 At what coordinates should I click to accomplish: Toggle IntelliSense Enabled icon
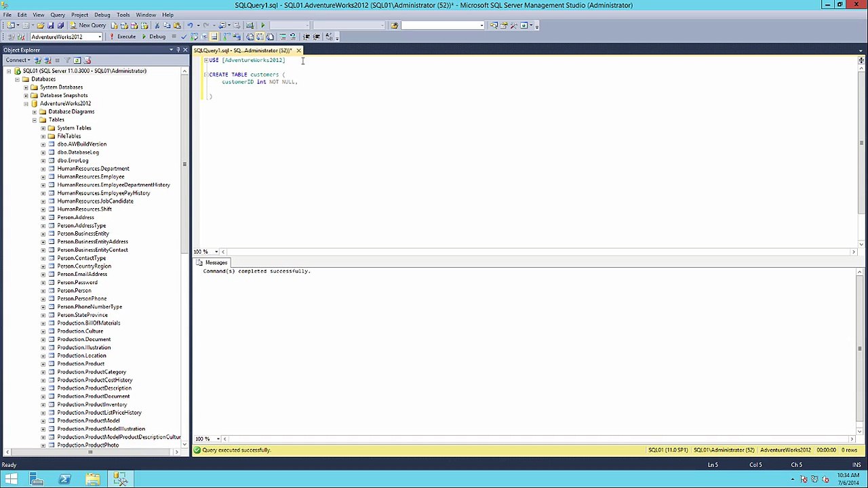tap(214, 37)
